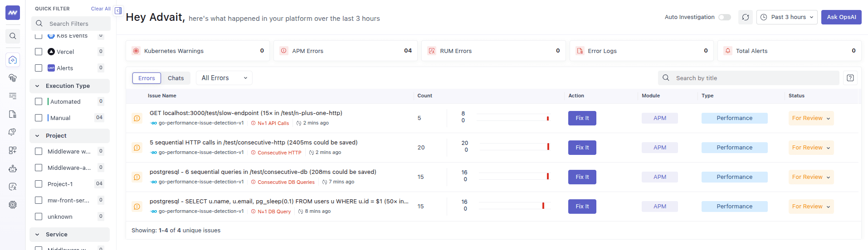Open the real user monitoring sidebar icon
The image size is (868, 250).
[13, 187]
